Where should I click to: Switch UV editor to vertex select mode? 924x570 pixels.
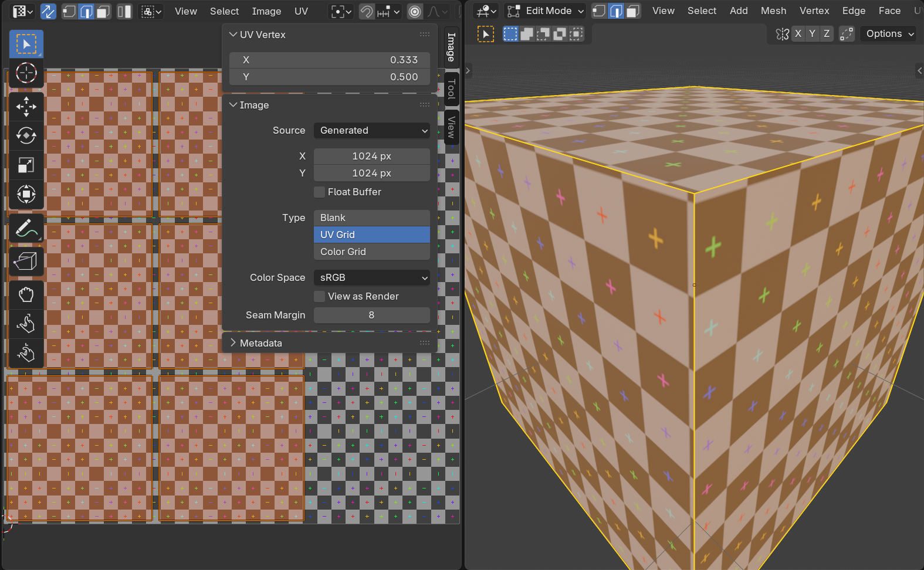(x=69, y=11)
